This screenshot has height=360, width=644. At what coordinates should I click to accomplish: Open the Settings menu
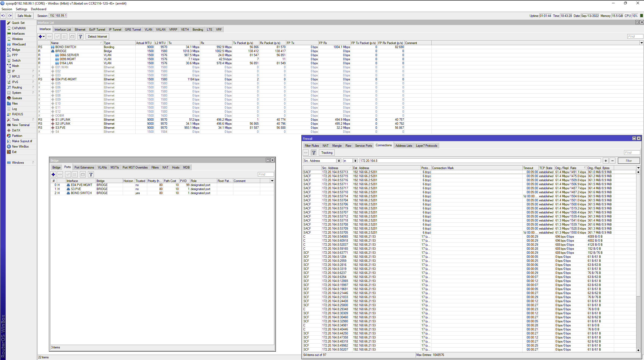pyautogui.click(x=22, y=9)
